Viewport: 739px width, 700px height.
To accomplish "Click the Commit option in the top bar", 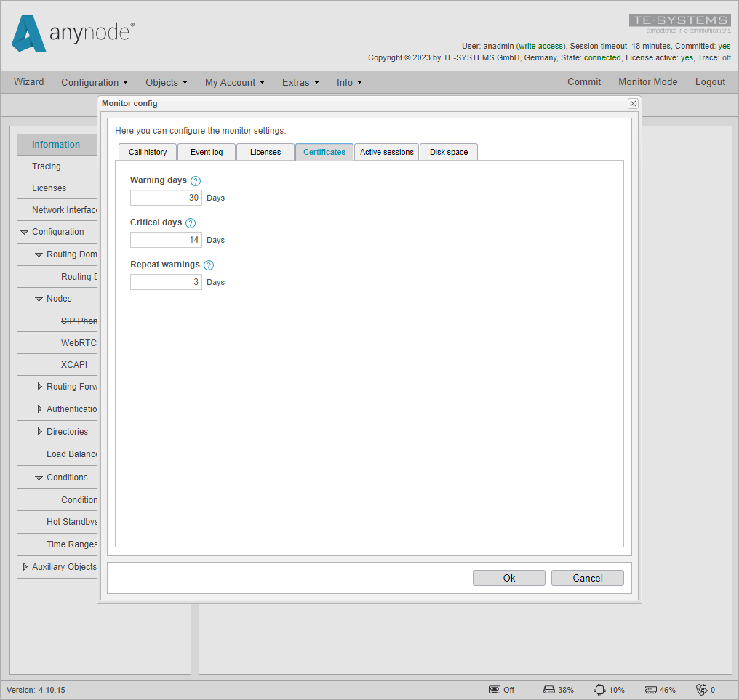I will pyautogui.click(x=584, y=82).
